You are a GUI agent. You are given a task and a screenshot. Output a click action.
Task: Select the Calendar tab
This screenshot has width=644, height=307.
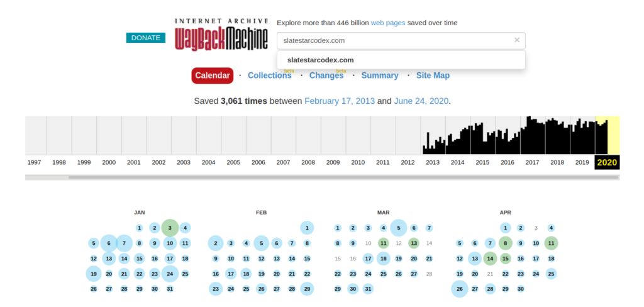point(213,75)
